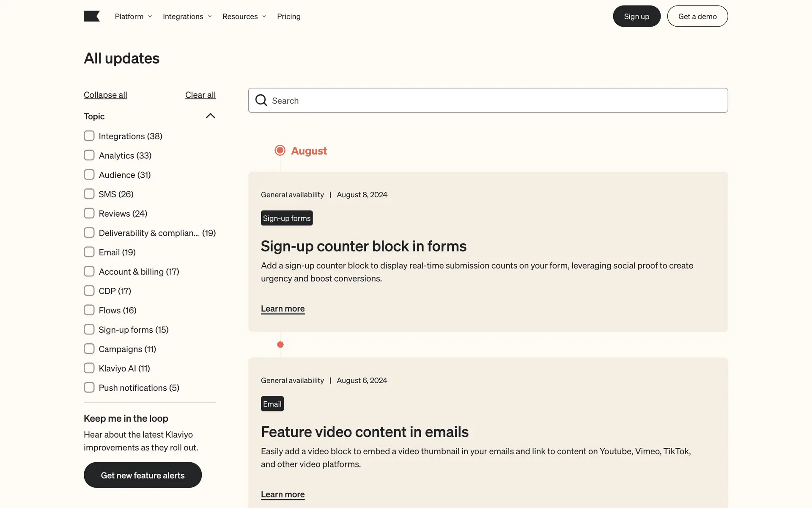
Task: Click the Sign-up forms tag badge
Action: pos(287,218)
